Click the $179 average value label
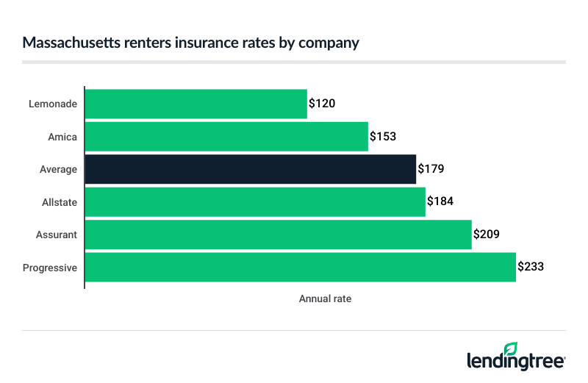The image size is (588, 383). (x=431, y=169)
